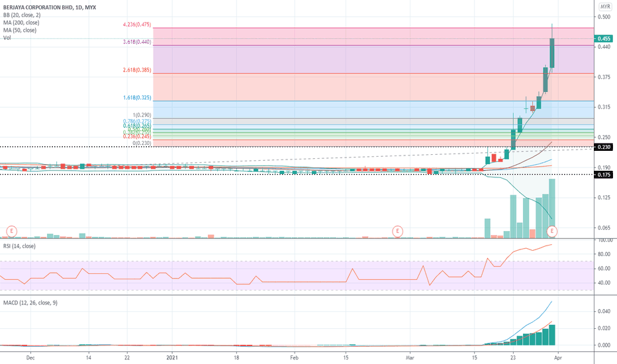Click the 0.375 price axis value
The width and height of the screenshot is (617, 364).
pyautogui.click(x=604, y=77)
